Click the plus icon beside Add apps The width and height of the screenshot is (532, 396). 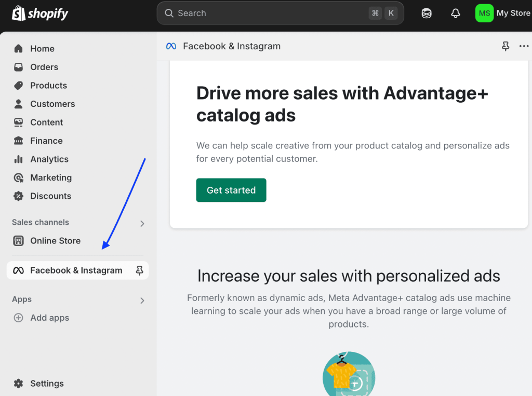[19, 318]
